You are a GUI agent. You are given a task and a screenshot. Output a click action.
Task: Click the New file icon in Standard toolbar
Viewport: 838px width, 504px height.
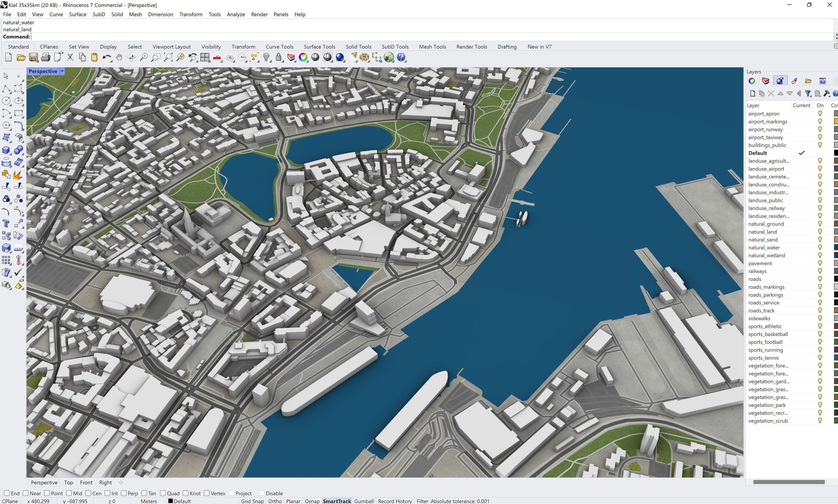pos(9,57)
